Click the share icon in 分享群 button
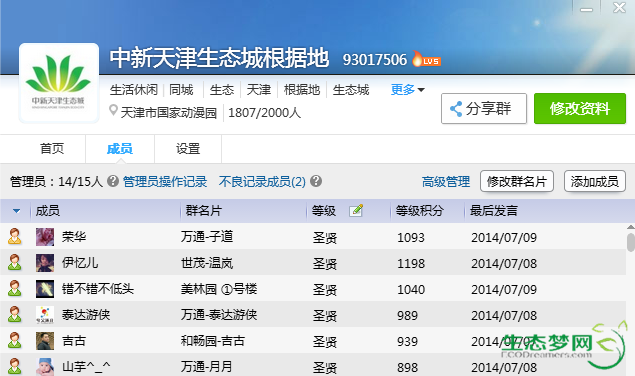The image size is (635, 376). [456, 109]
